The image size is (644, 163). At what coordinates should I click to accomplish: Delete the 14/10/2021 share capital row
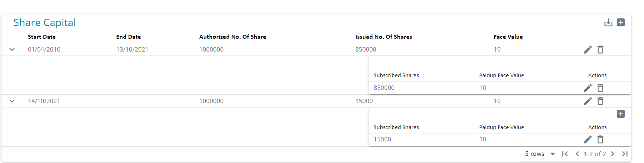pos(600,101)
